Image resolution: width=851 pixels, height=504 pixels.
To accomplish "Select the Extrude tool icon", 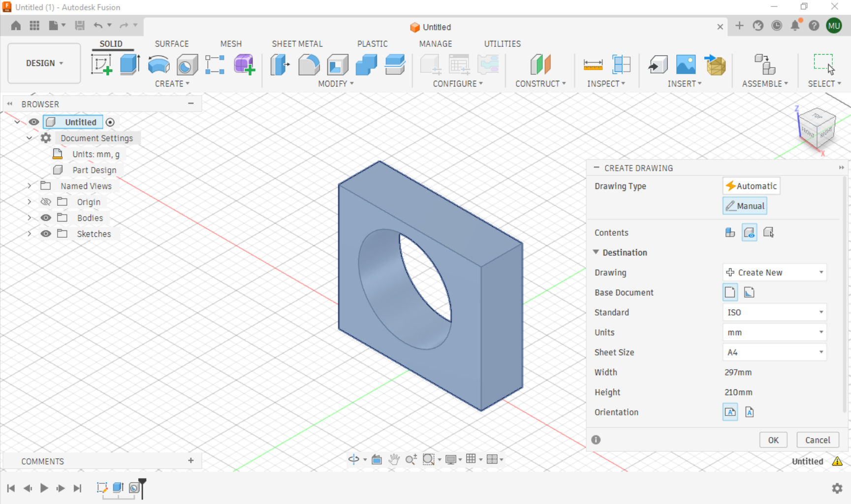I will 130,64.
